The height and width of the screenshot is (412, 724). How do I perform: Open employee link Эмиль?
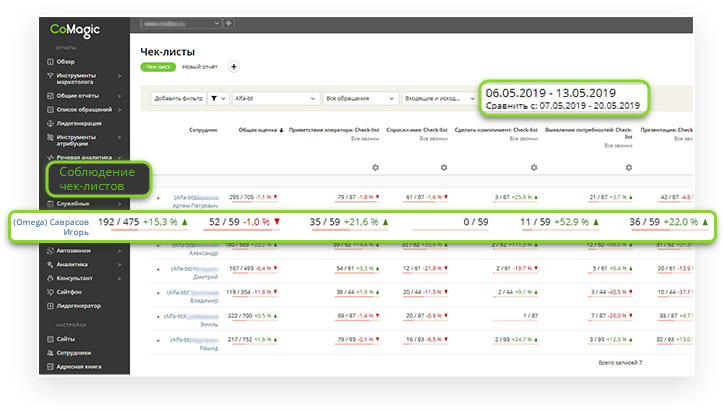click(x=191, y=320)
